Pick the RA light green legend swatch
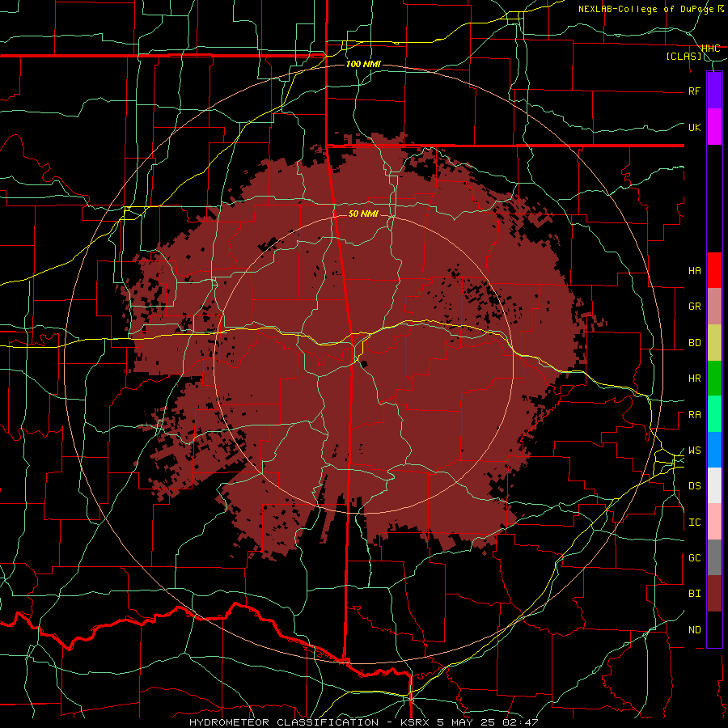Screen dimensions: 728x728 714,414
